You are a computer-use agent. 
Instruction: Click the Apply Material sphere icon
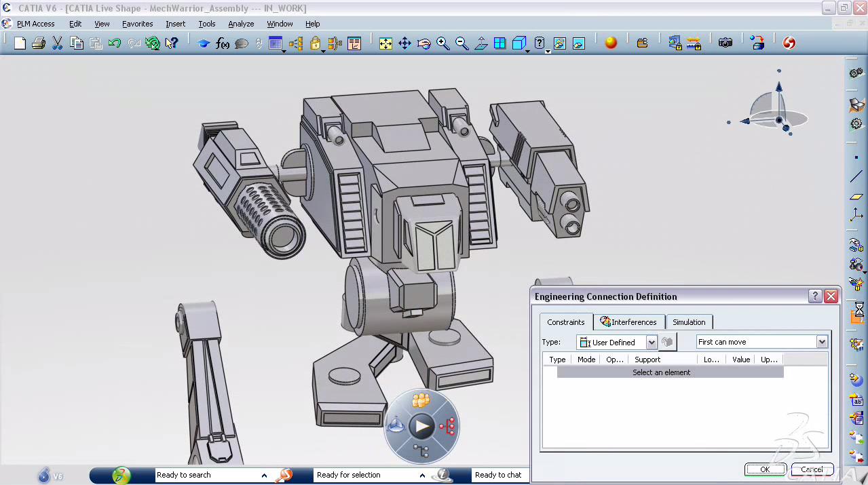click(x=611, y=43)
